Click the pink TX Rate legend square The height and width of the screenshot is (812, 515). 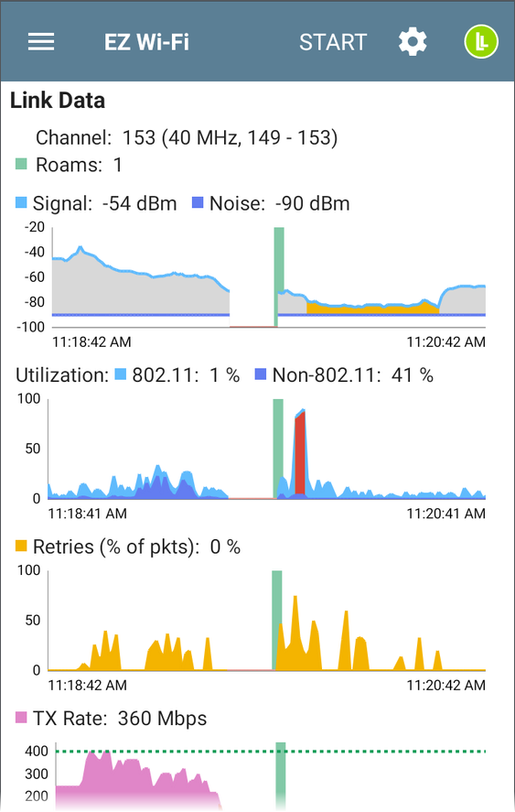[21, 717]
